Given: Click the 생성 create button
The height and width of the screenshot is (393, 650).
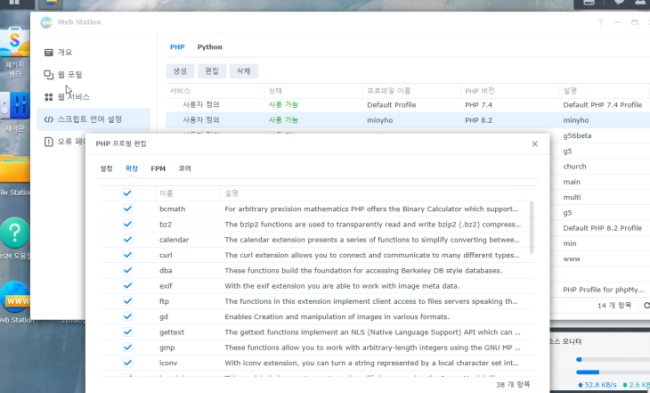Looking at the screenshot, I should coord(180,71).
